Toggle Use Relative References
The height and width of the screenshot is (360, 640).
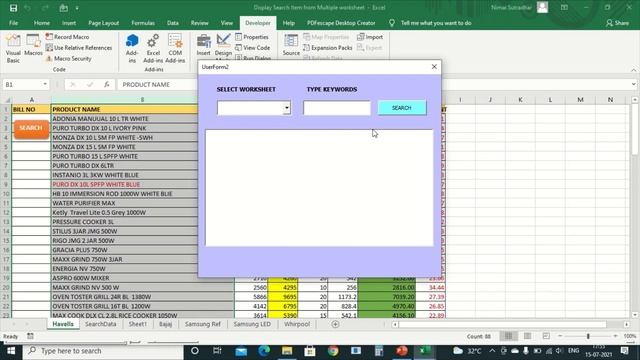point(78,48)
